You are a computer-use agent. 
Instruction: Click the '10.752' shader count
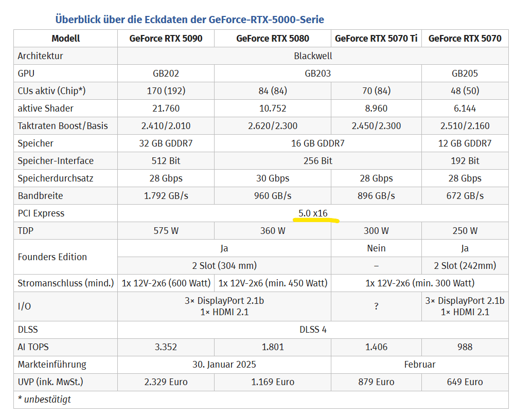click(x=273, y=108)
